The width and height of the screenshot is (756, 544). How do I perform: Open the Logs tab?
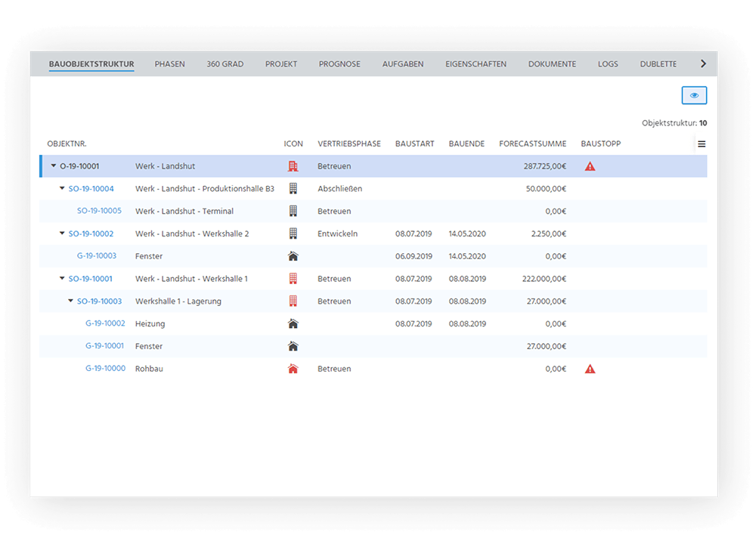click(608, 64)
